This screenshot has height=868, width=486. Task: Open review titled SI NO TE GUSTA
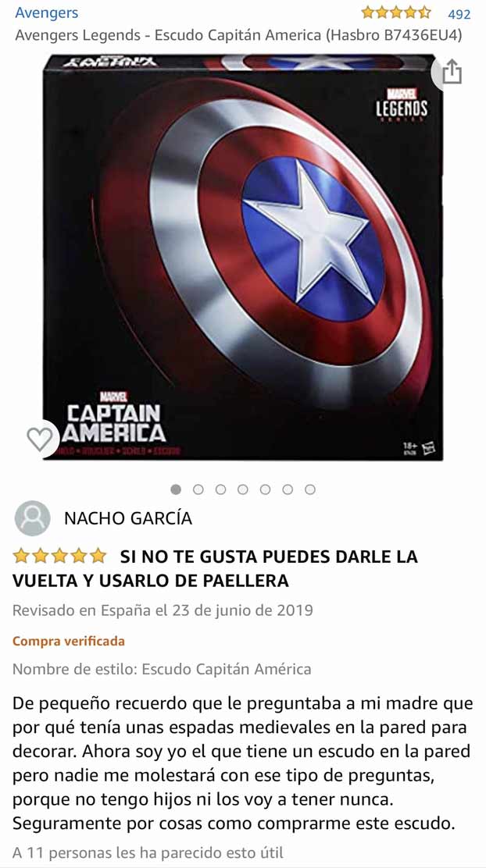tap(215, 568)
